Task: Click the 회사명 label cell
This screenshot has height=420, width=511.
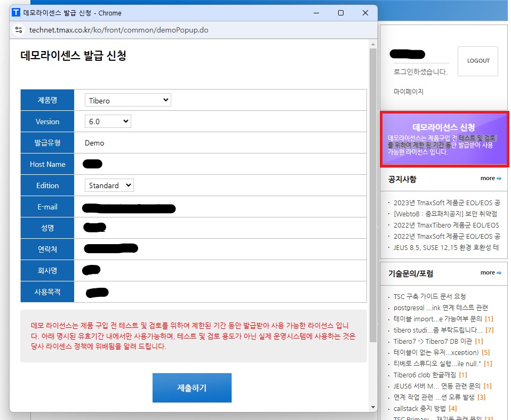Action: [x=47, y=271]
